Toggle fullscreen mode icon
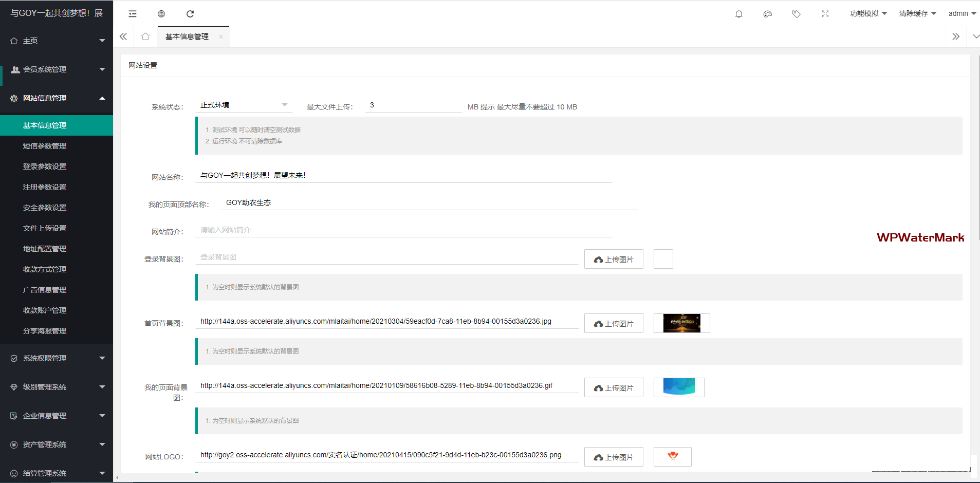 [825, 14]
